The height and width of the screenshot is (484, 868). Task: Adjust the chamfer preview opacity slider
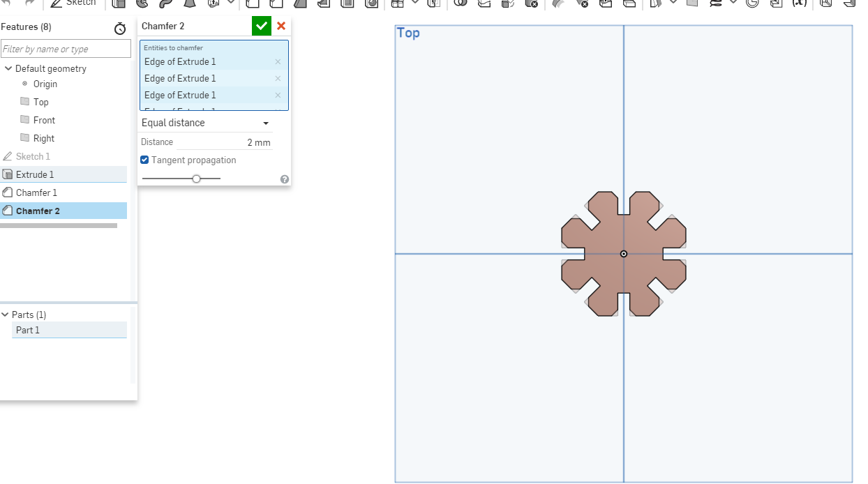point(196,179)
